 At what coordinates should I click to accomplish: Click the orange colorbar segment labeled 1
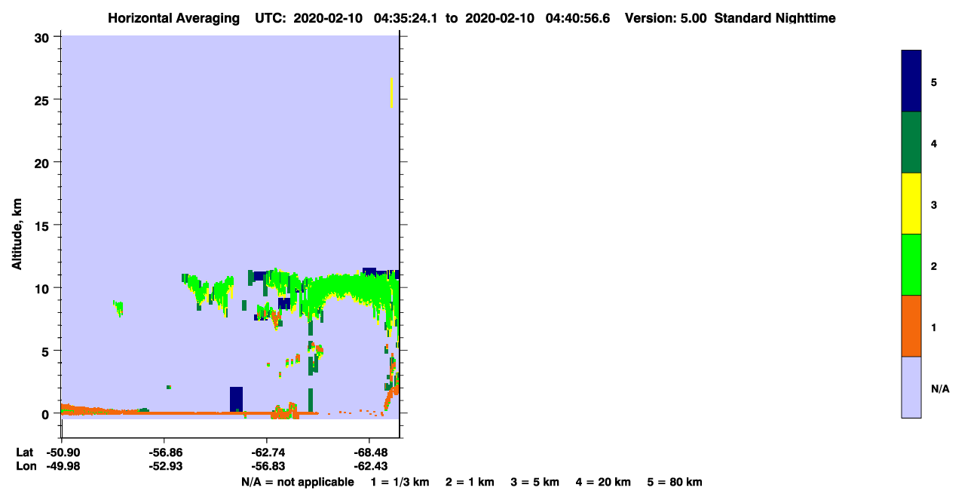pyautogui.click(x=911, y=326)
